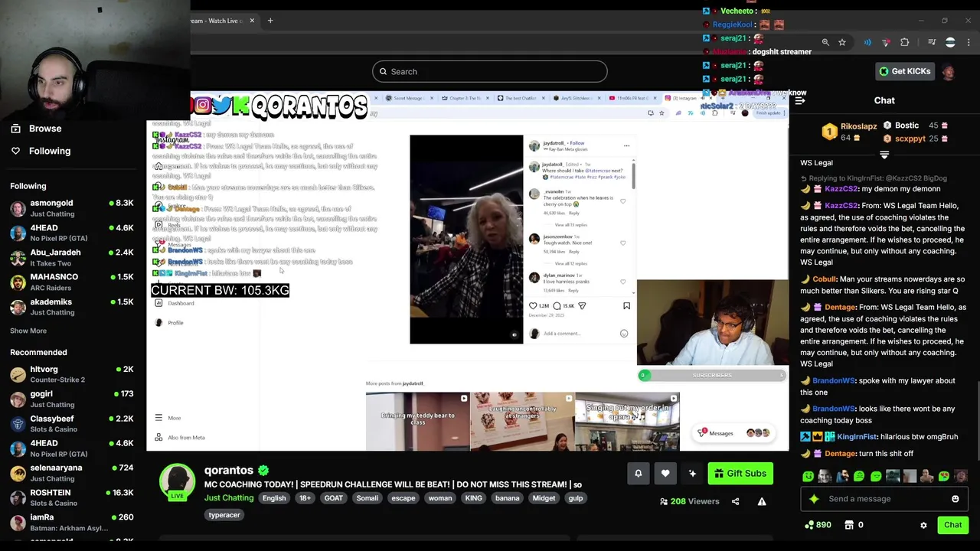Open asmongold channel in Following list
The width and height of the screenshot is (980, 551).
pos(71,208)
